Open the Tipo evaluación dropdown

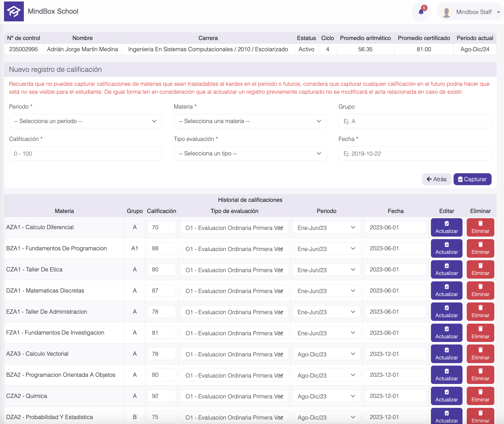point(250,154)
